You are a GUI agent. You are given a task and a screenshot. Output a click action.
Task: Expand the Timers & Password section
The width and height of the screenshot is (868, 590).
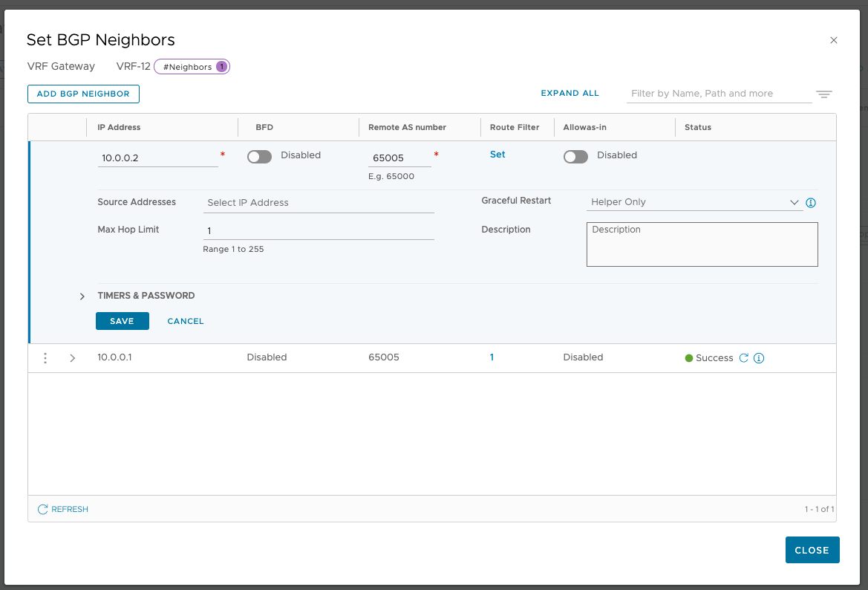[82, 296]
